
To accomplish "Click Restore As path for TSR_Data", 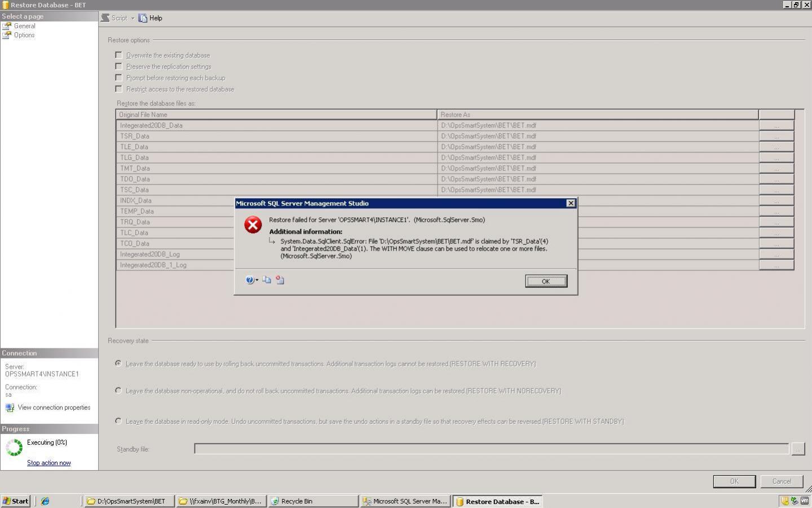I will coord(598,136).
